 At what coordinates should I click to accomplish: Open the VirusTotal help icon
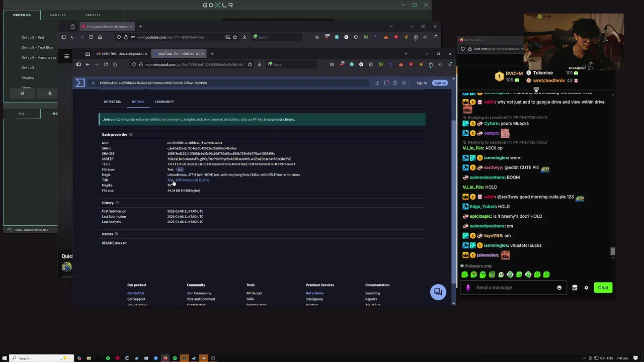coord(395,83)
